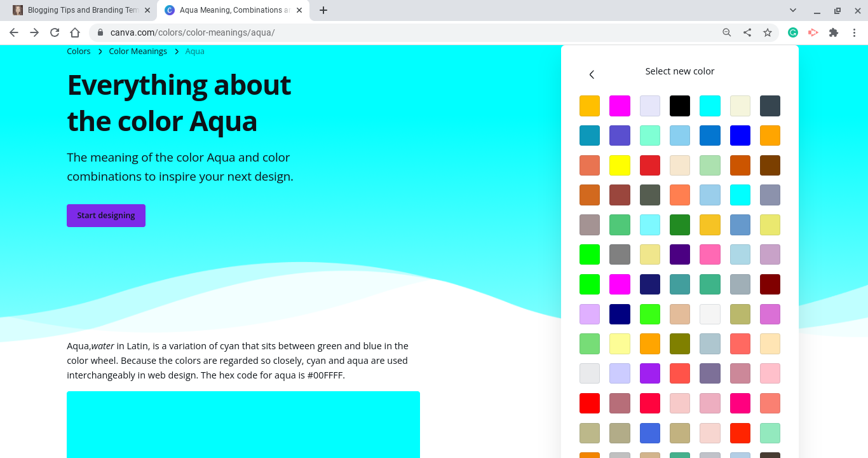Reload the Canva Aqua page

pos(55,32)
